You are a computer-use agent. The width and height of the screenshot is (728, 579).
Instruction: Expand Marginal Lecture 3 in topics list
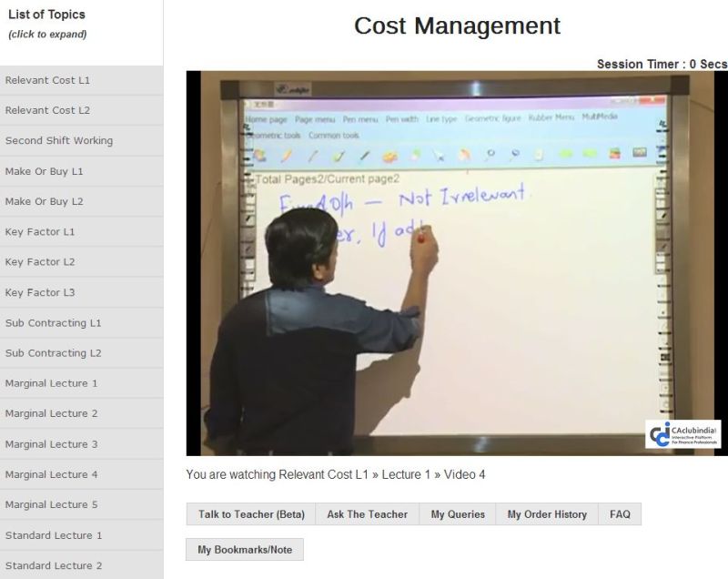click(52, 444)
